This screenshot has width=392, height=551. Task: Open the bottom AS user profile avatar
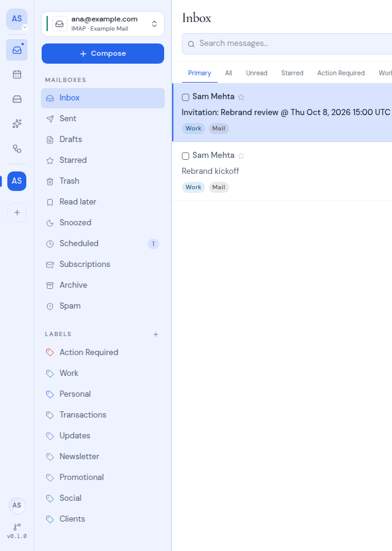[x=17, y=505]
